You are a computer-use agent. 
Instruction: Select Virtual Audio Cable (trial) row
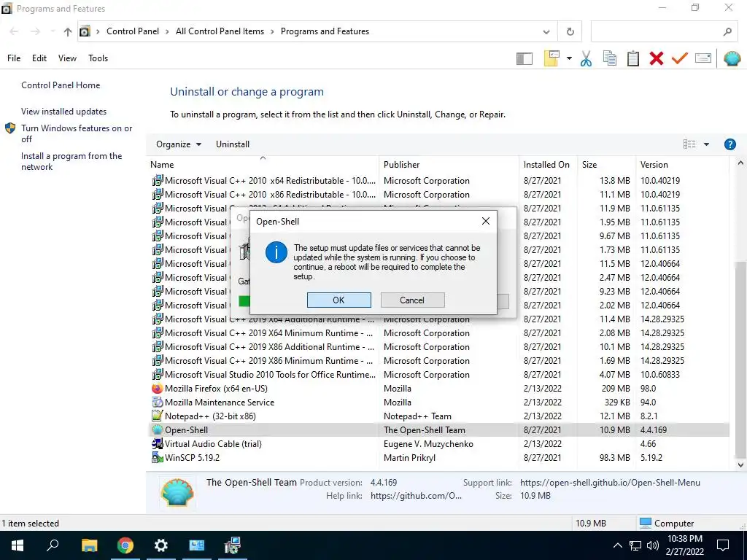coord(438,444)
